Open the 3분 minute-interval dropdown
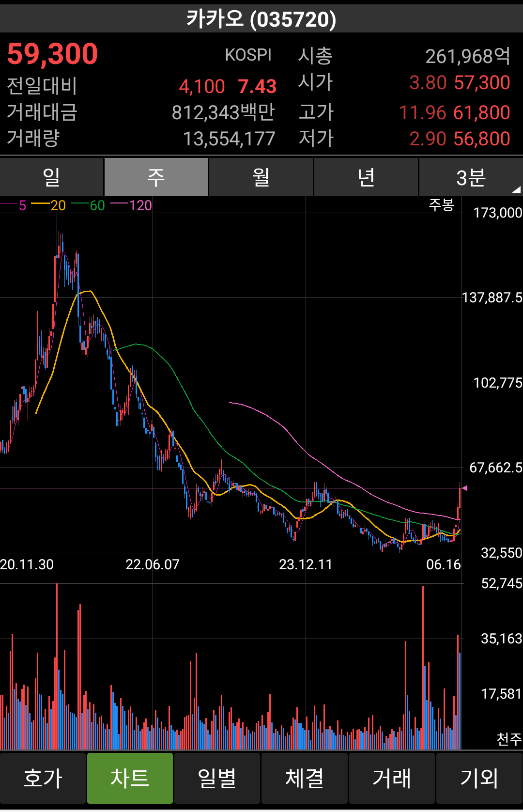 point(471,177)
